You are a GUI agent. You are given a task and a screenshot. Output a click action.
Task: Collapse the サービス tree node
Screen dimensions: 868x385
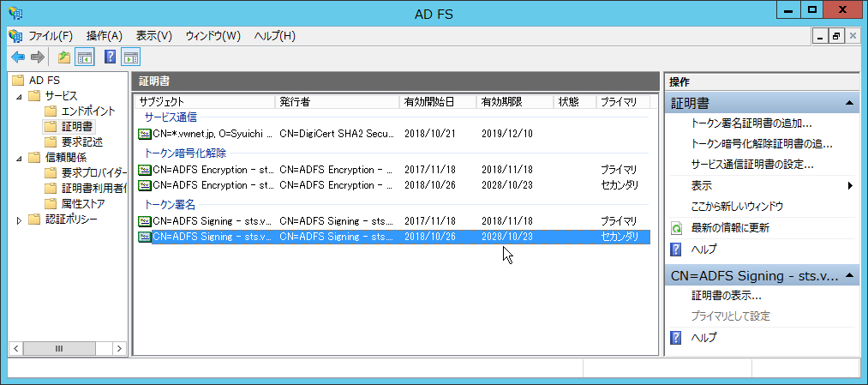click(x=20, y=96)
